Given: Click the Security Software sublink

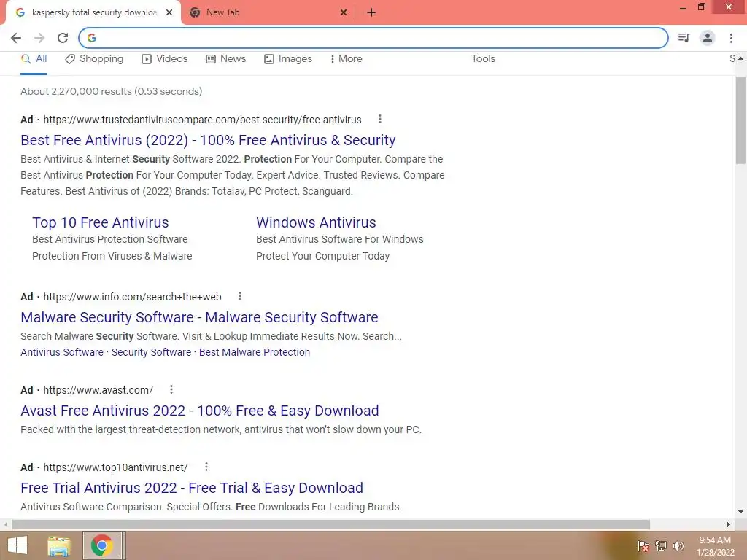Looking at the screenshot, I should coord(151,352).
